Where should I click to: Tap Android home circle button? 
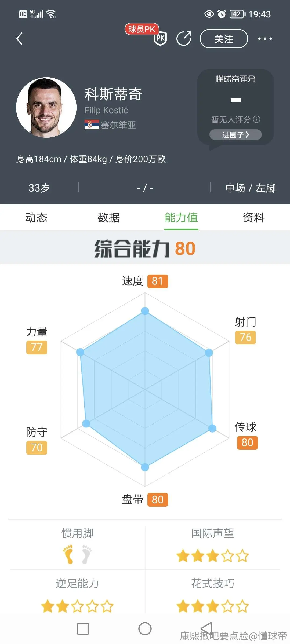145,629
